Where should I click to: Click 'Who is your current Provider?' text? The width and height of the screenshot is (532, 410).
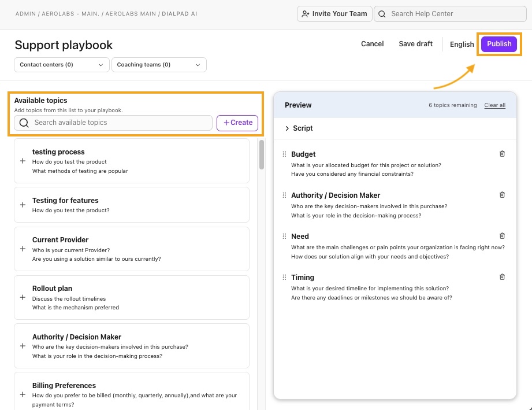point(71,250)
